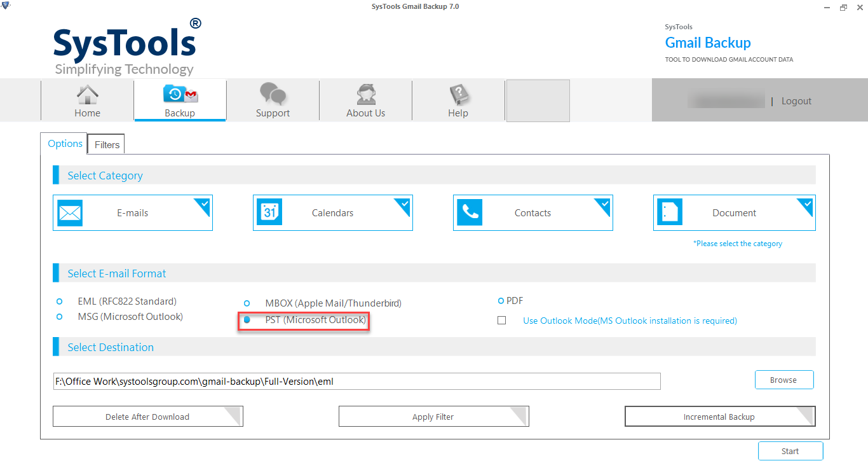Click the empty toolbar placeholder box
This screenshot has width=868, height=463.
[538, 100]
